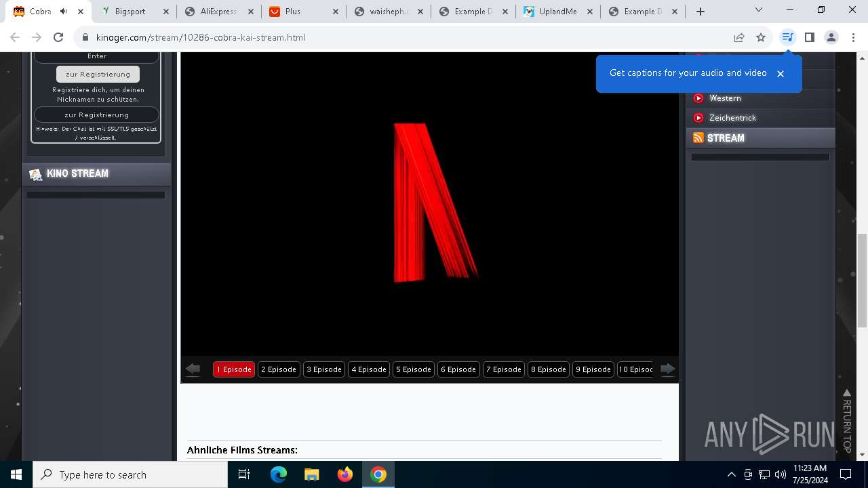The width and height of the screenshot is (868, 488).
Task: Mute the Cobra tab audio speaker icon
Action: click(63, 12)
